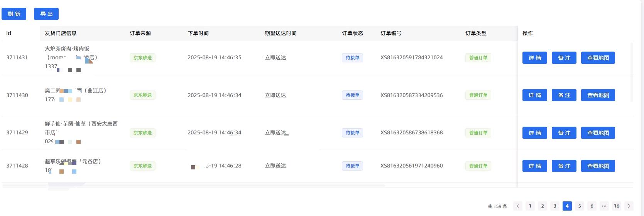The image size is (644, 216).
Task: Click the 订单类型 column header
Action: point(476,33)
